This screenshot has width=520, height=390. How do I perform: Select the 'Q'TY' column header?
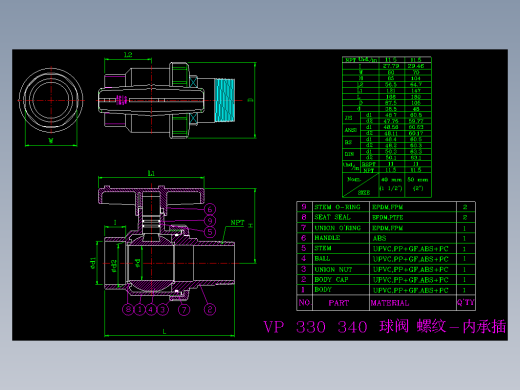pos(465,302)
